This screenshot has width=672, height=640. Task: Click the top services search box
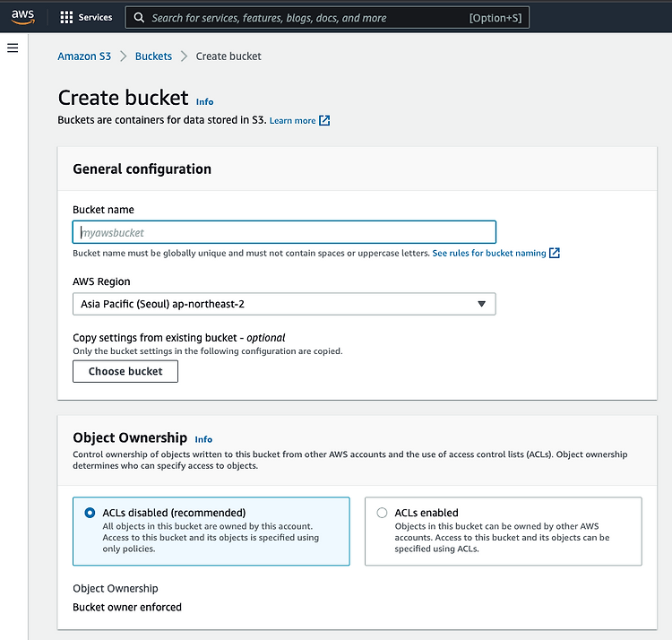[x=327, y=18]
